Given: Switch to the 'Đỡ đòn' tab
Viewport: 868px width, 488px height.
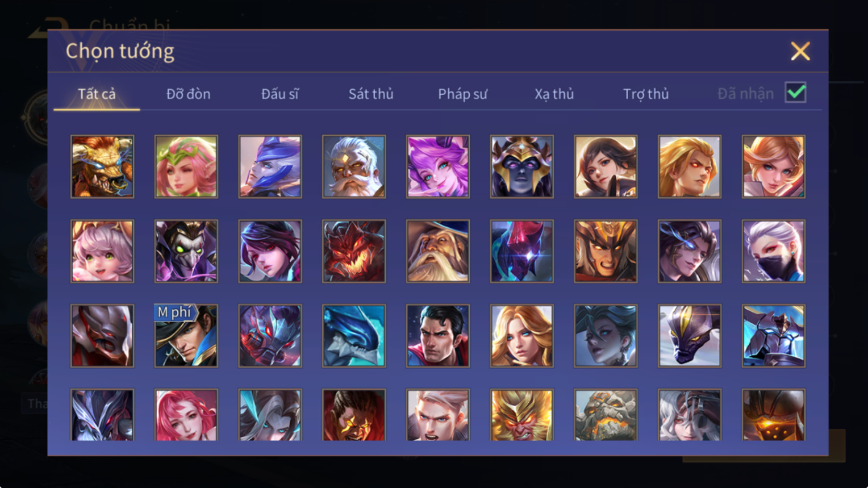Looking at the screenshot, I should 188,94.
